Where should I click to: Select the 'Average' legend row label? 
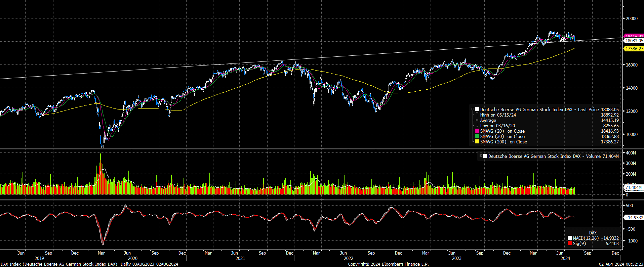click(x=488, y=120)
